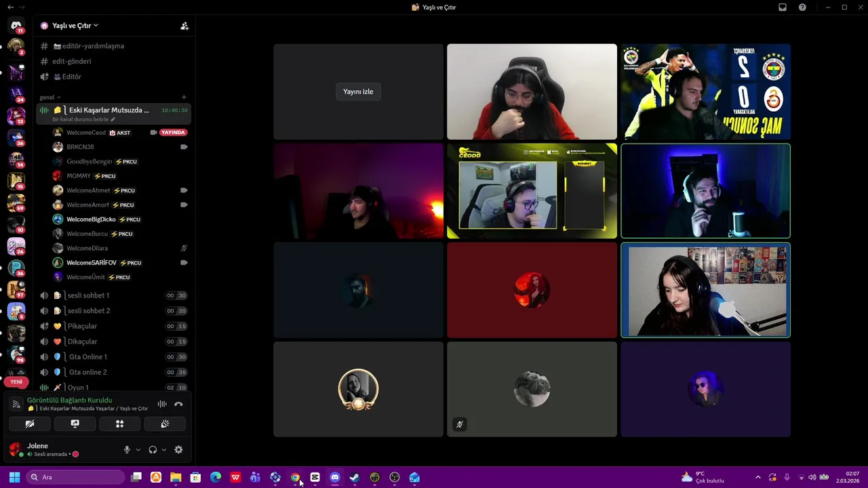Click the camera icon next to WelcomeAmorf
The width and height of the screenshot is (868, 488).
tap(184, 205)
